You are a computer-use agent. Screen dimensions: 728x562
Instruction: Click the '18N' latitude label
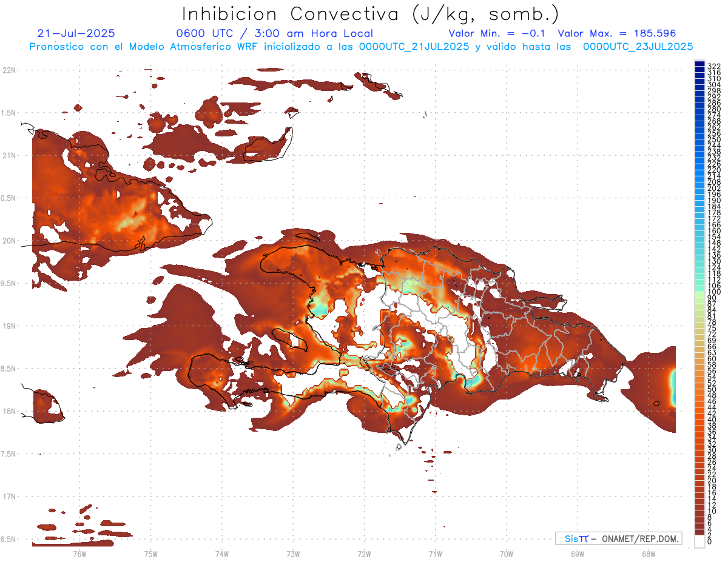(x=10, y=412)
